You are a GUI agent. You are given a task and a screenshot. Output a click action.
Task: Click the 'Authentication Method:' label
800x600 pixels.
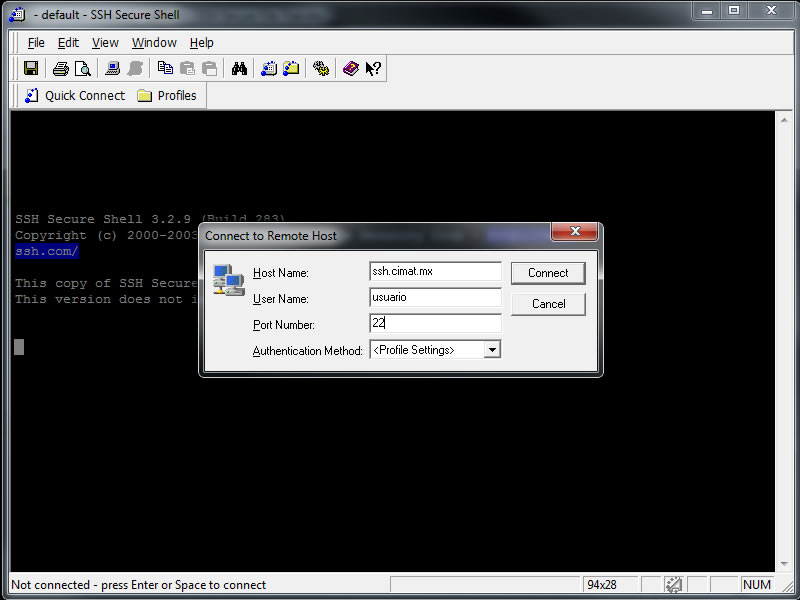307,351
